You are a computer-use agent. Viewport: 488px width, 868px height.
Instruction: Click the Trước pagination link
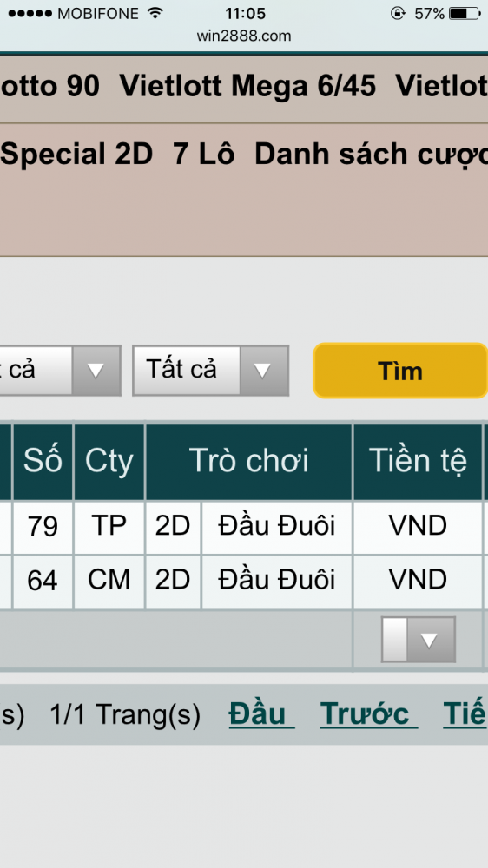pos(368,714)
